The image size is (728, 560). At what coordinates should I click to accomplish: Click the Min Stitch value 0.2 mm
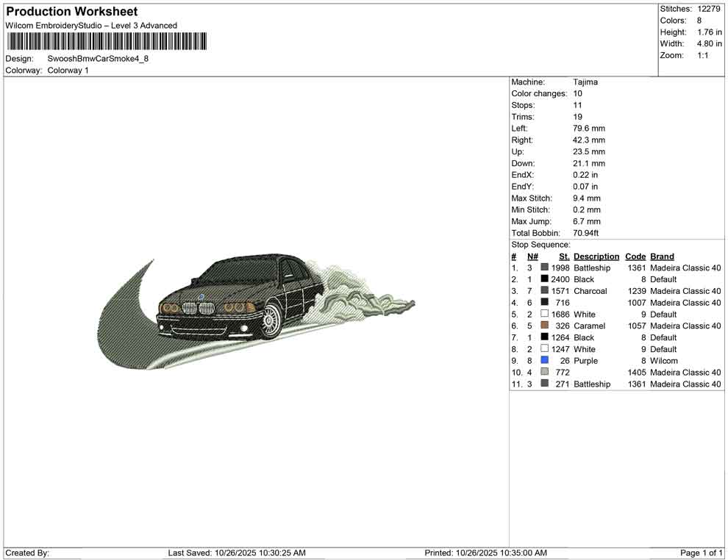[586, 209]
